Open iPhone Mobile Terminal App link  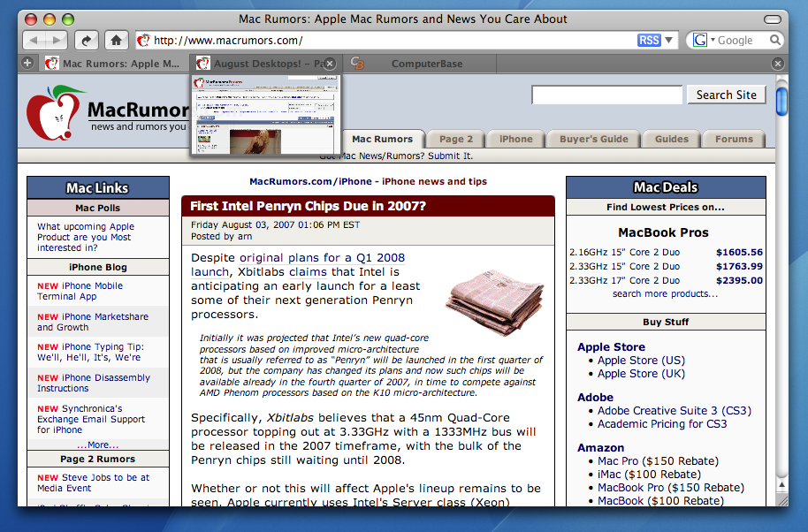80,291
